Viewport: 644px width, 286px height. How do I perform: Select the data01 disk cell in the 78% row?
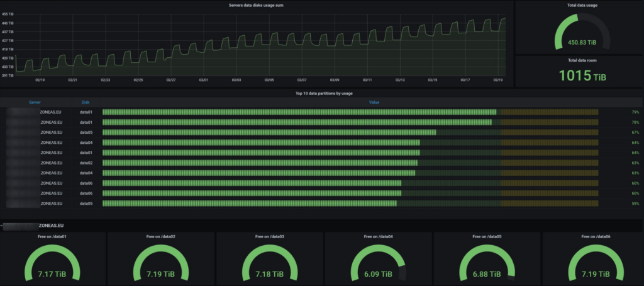(x=86, y=122)
